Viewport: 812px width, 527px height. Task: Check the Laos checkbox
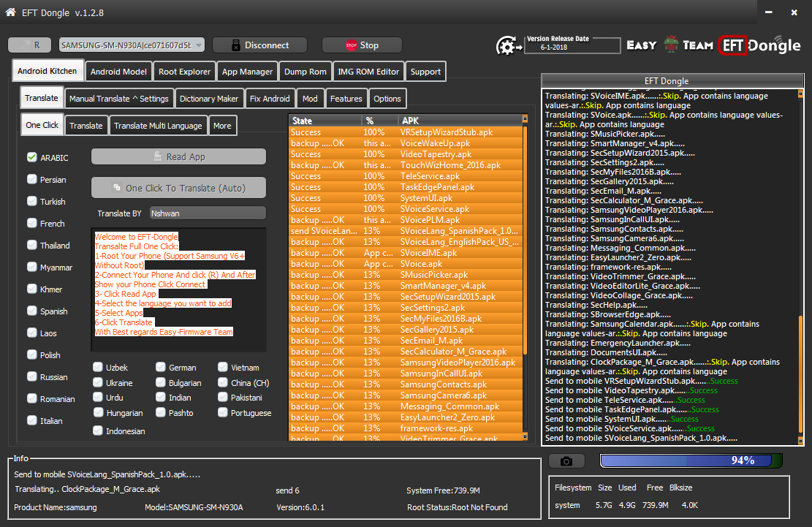[x=32, y=333]
